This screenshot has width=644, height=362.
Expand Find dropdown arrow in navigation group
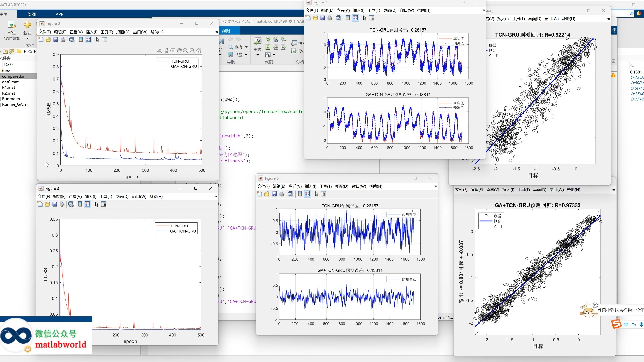click(246, 47)
